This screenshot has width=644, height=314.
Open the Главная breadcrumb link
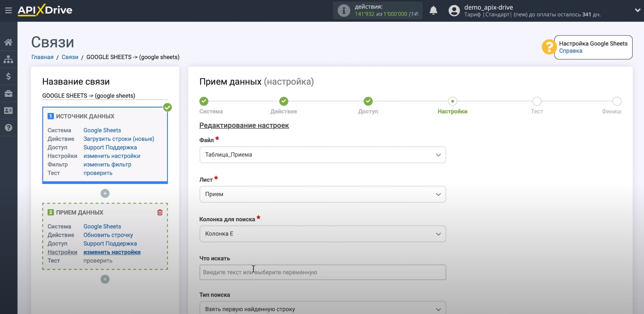pos(42,57)
